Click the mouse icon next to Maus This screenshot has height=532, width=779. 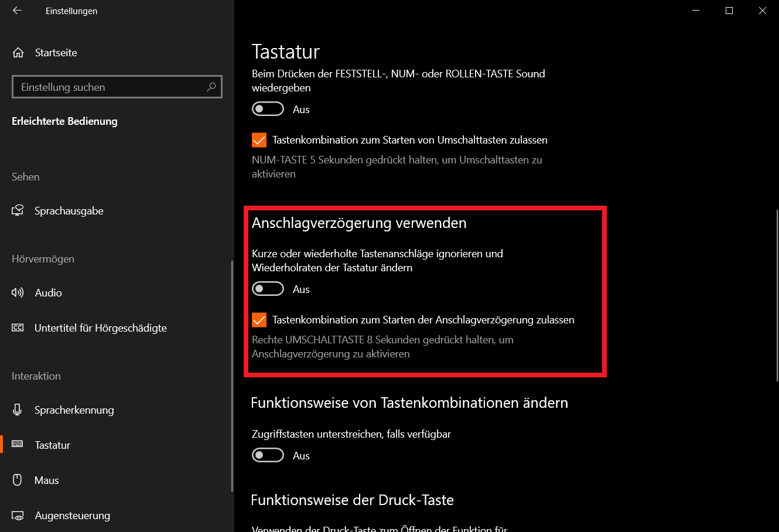click(18, 480)
